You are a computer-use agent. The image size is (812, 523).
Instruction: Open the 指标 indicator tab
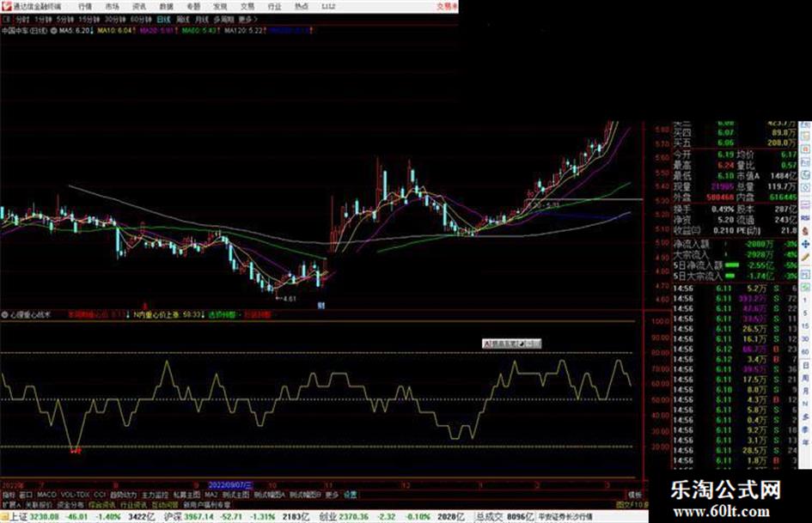[9, 495]
